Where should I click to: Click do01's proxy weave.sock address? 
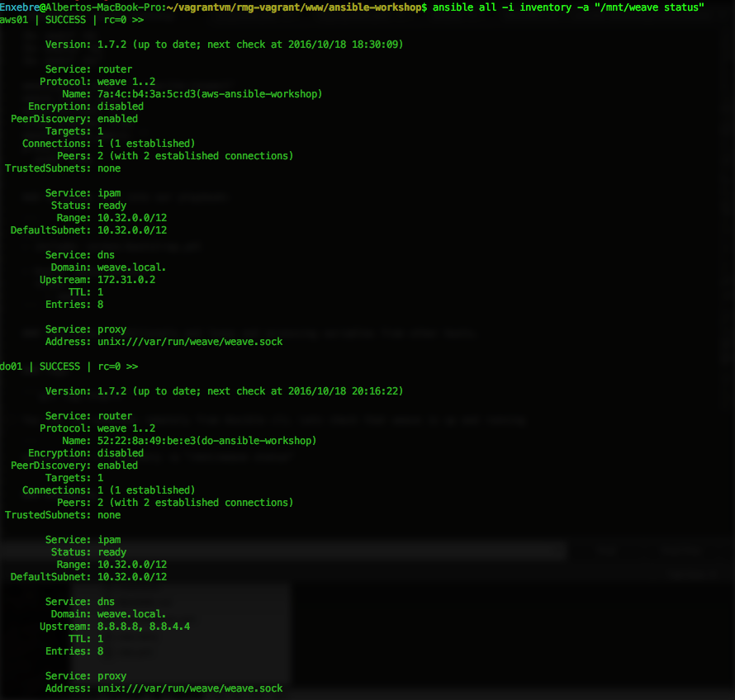coord(190,688)
